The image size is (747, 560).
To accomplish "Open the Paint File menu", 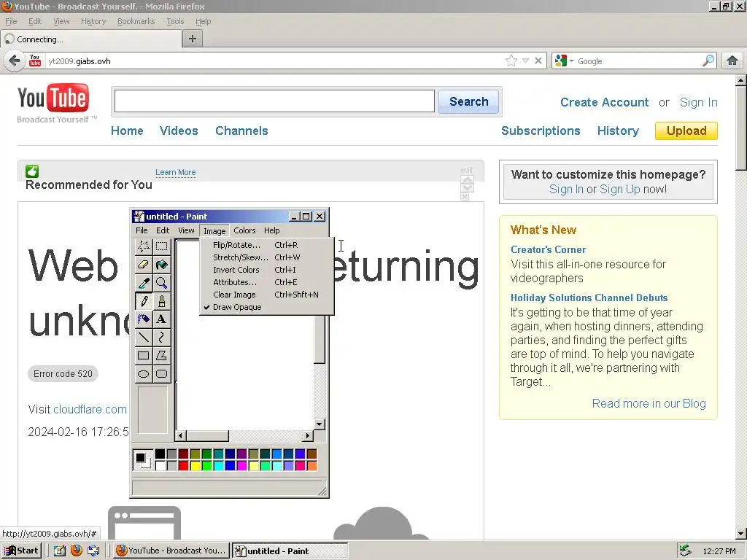I will 142,230.
